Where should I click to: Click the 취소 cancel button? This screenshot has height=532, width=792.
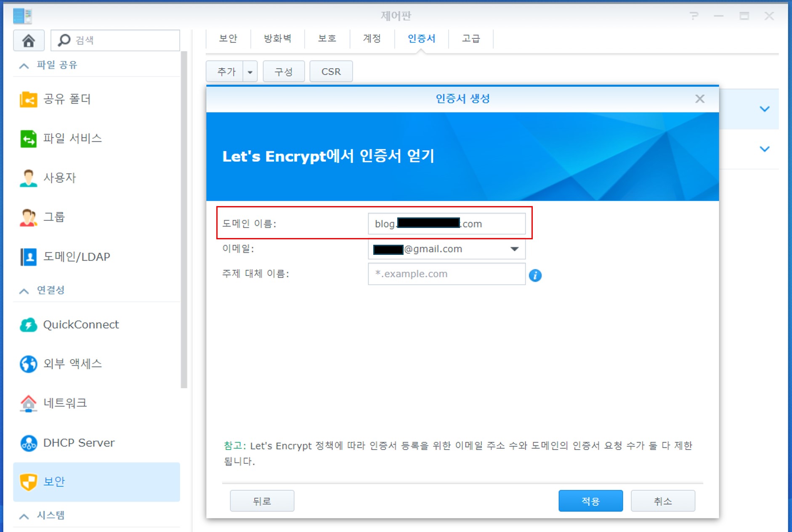(x=663, y=501)
